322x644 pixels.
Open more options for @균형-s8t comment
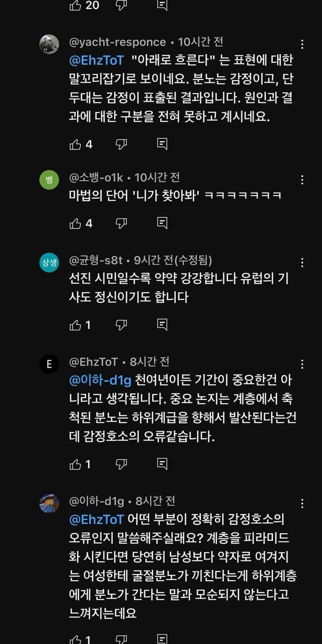302,263
